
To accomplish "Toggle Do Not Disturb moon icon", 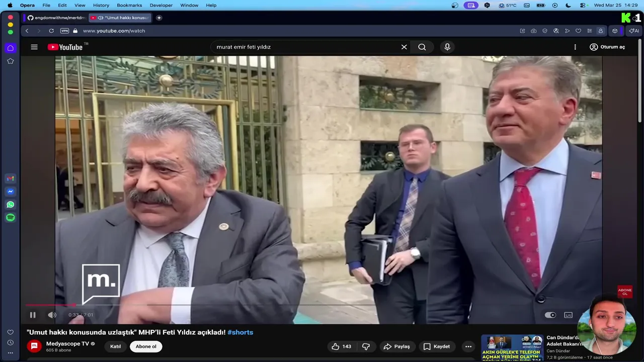I will point(569,5).
